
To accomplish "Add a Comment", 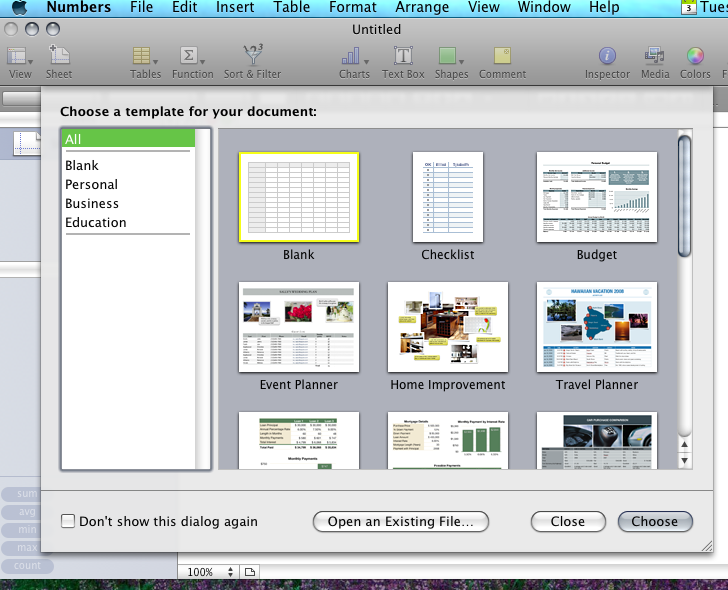I will (502, 63).
